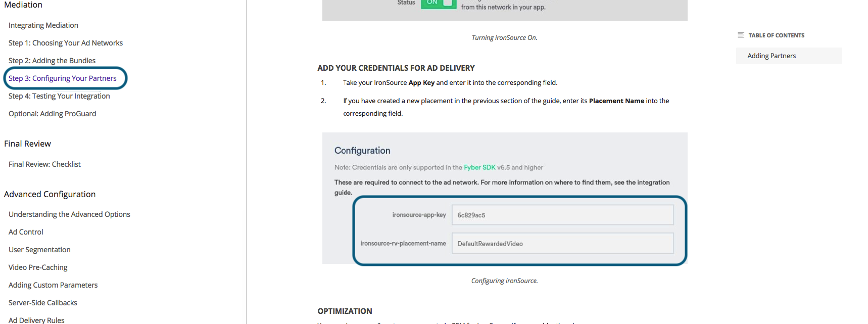
Task: Click the table of contents list icon
Action: click(741, 35)
